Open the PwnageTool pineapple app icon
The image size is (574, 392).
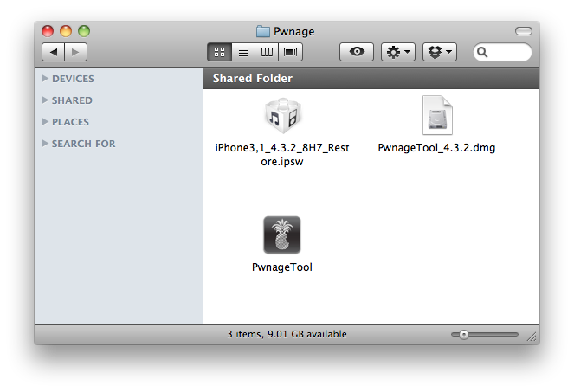coord(281,235)
